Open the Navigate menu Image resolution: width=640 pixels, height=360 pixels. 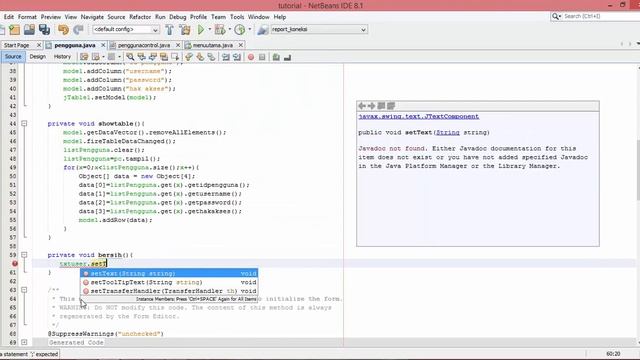pos(92,17)
